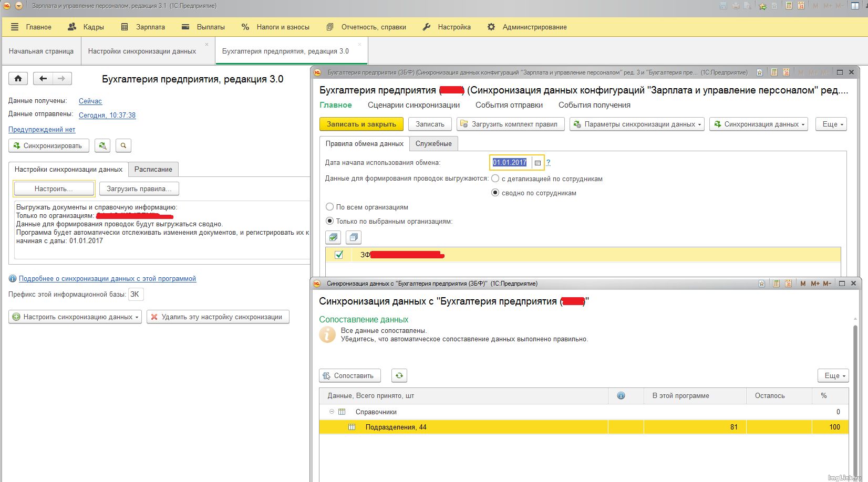868x482 pixels.
Task: Collapse the Справочники tree group
Action: [x=332, y=412]
